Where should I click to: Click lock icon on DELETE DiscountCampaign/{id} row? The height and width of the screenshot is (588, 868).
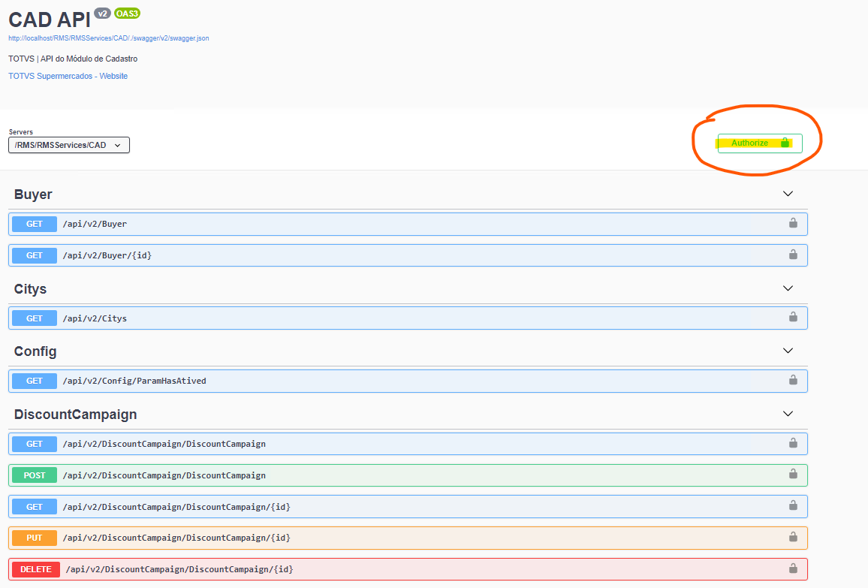tap(792, 568)
